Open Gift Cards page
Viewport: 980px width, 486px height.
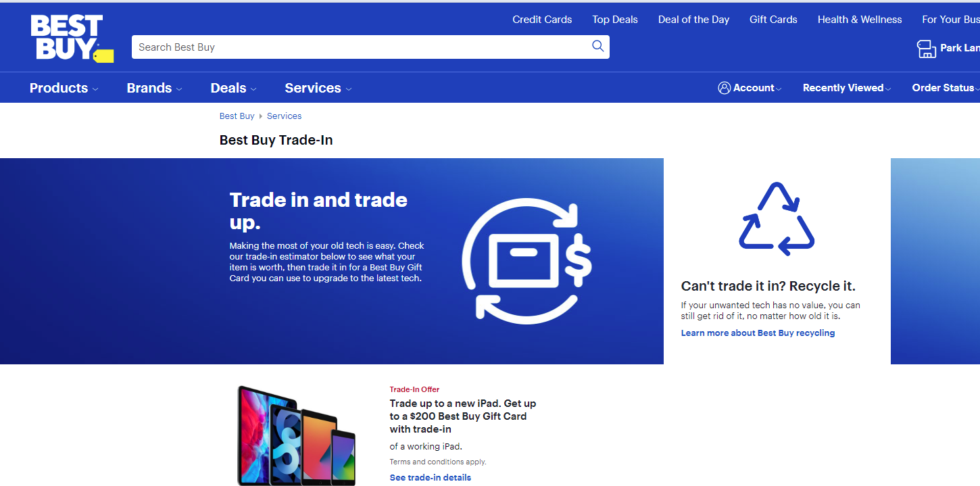coord(773,20)
